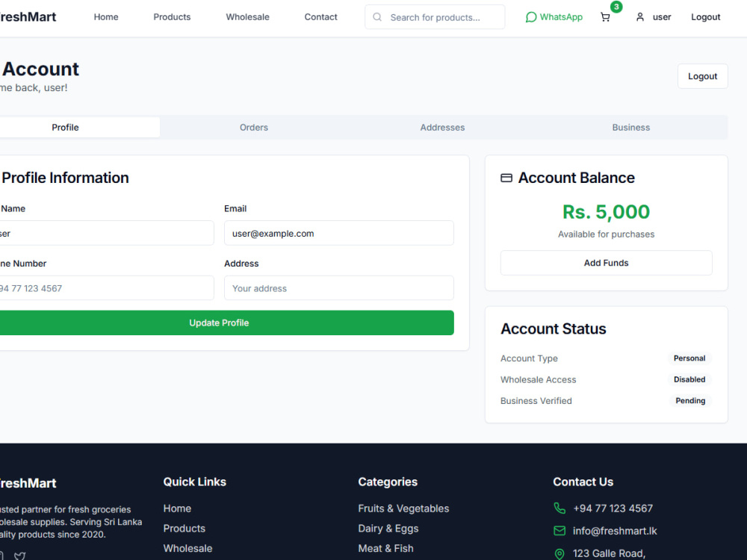
Task: Open Wholesale in the top navigation
Action: pyautogui.click(x=247, y=17)
